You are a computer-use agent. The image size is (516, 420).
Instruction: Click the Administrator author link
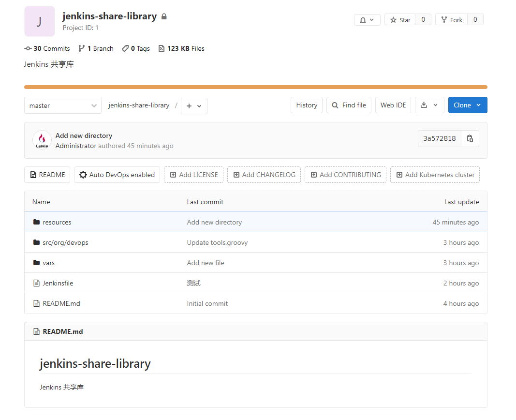click(76, 146)
